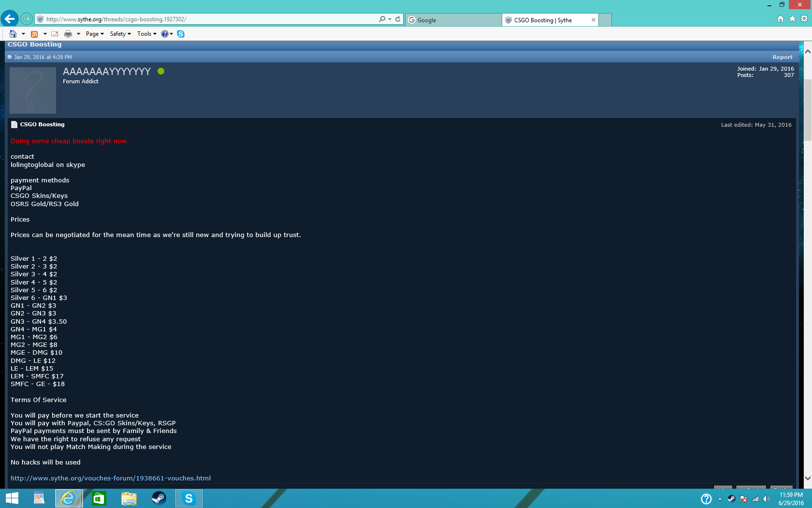
Task: Click the Report link on the post
Action: (x=783, y=57)
